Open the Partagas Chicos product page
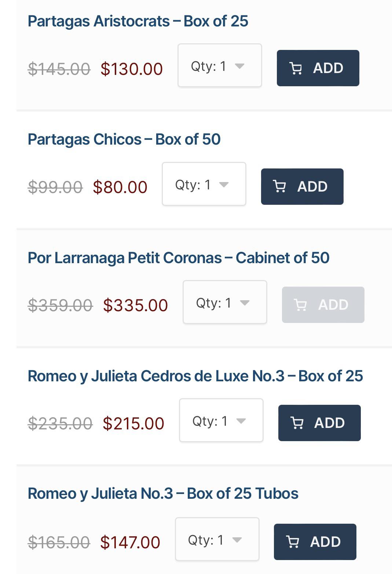This screenshot has height=574, width=392. pos(124,139)
